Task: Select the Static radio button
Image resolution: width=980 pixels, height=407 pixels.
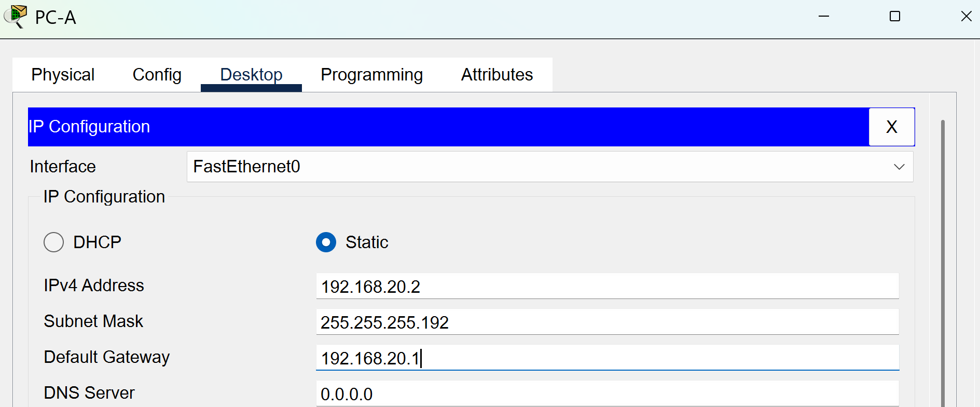Action: point(326,242)
